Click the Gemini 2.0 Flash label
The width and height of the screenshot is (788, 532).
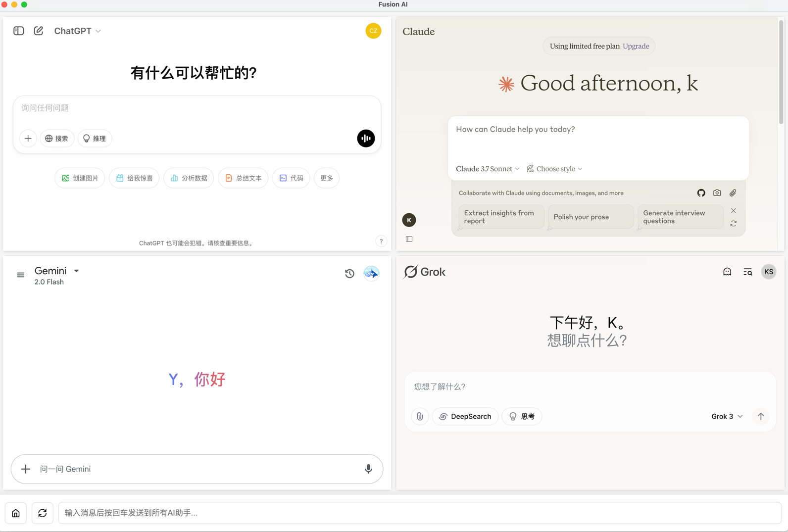click(49, 282)
